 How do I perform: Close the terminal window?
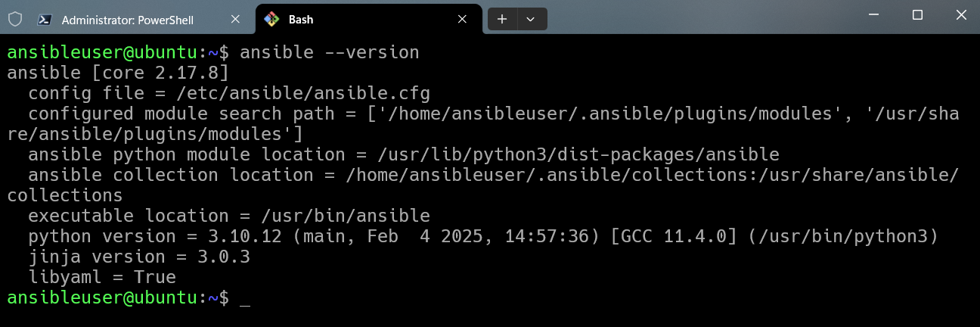click(x=960, y=15)
